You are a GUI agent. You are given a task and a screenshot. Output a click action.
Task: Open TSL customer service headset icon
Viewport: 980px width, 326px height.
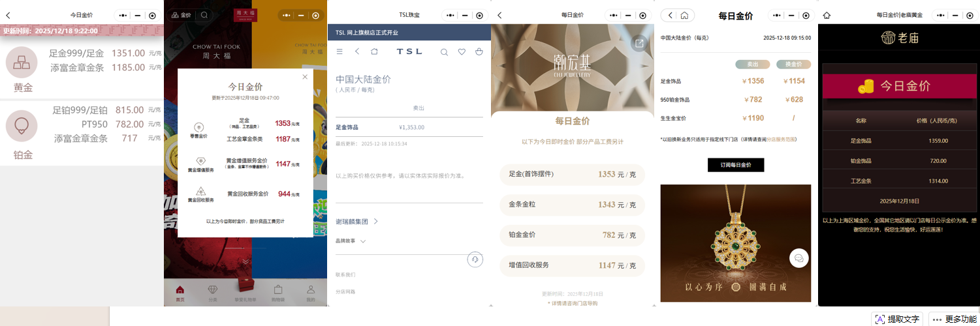(475, 259)
